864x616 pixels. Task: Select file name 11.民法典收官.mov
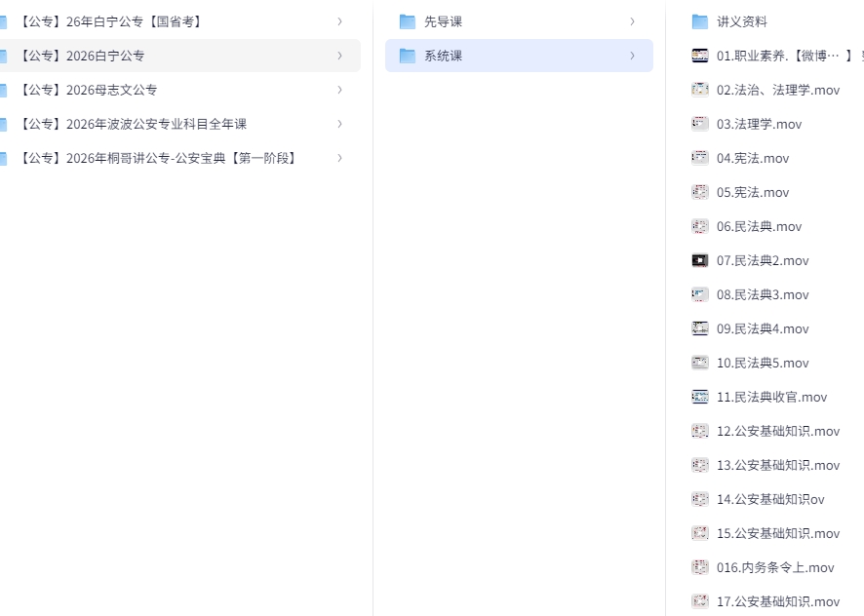[772, 398]
